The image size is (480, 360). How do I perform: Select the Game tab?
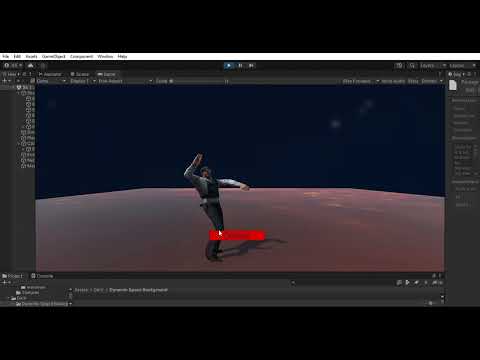point(106,74)
